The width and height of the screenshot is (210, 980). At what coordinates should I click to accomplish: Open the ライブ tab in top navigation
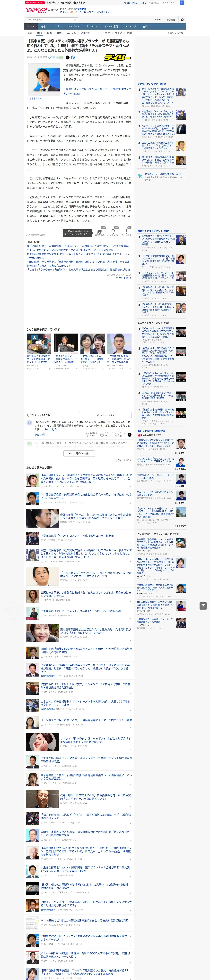[56, 27]
